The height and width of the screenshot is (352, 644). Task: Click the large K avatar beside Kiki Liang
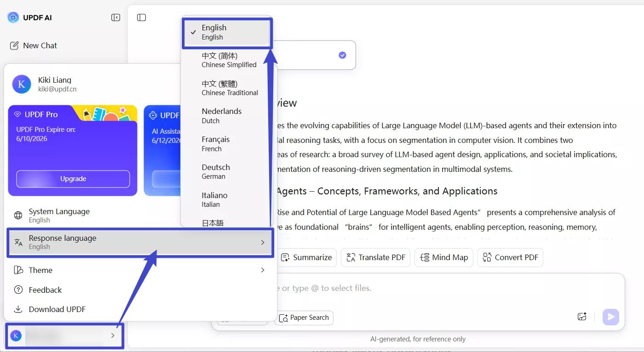[22, 84]
